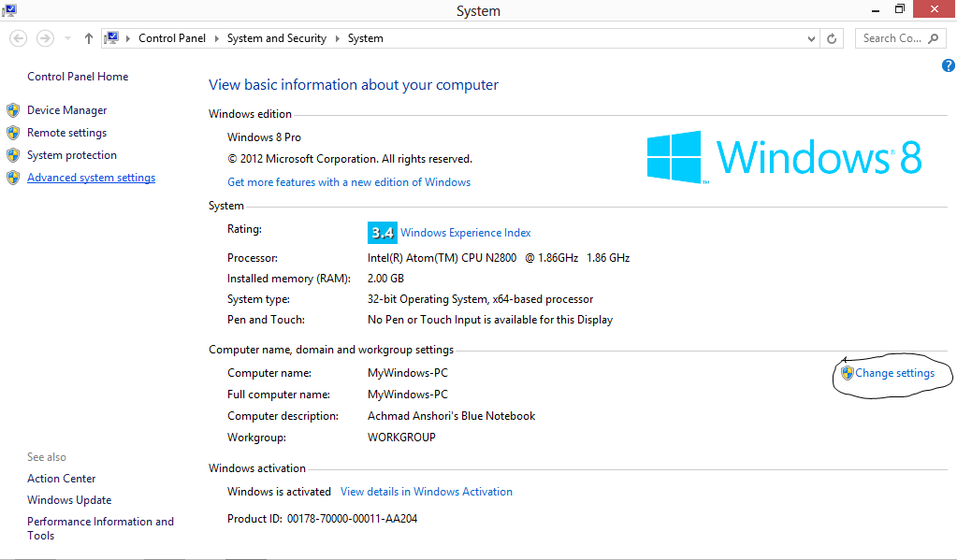The image size is (957, 560).
Task: Open Control Panel Home
Action: pos(78,77)
